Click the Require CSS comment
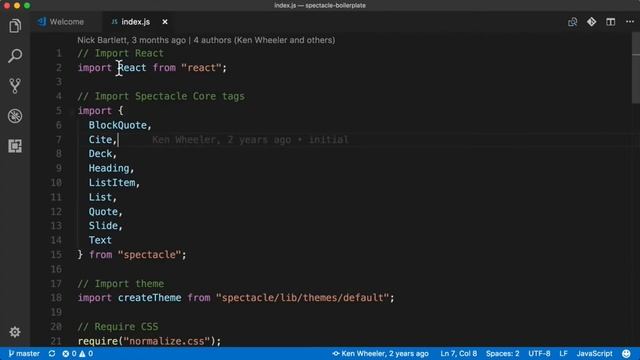This screenshot has height=360, width=640. (118, 327)
